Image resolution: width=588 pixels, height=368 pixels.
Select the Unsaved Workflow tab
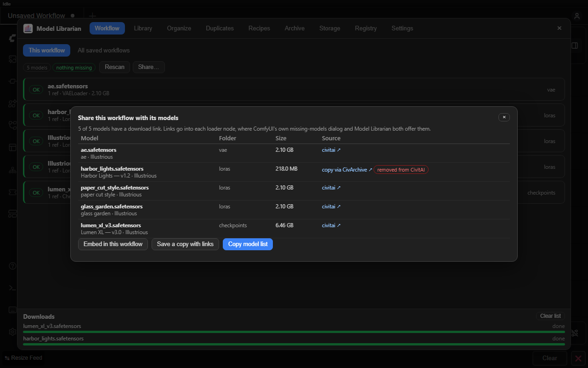[x=41, y=16]
